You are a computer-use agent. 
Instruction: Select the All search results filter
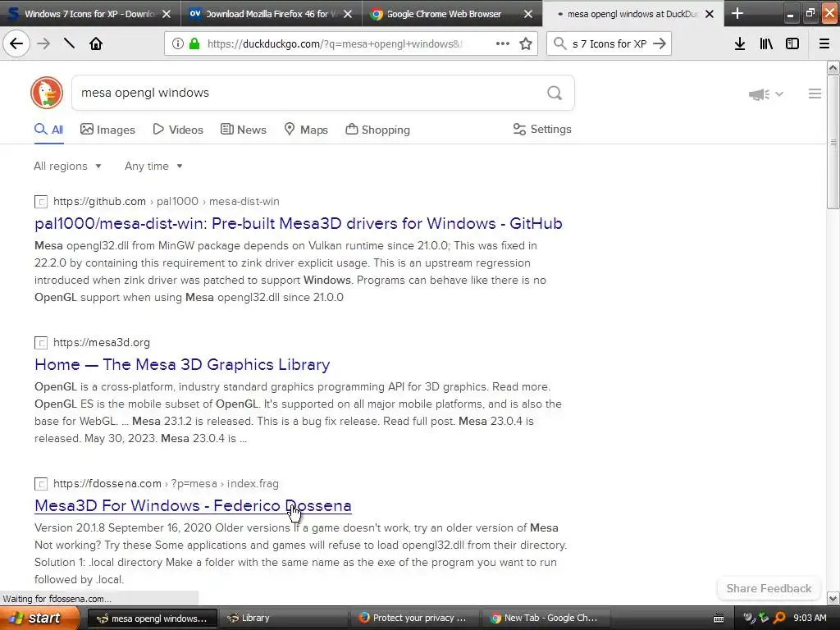pyautogui.click(x=48, y=130)
